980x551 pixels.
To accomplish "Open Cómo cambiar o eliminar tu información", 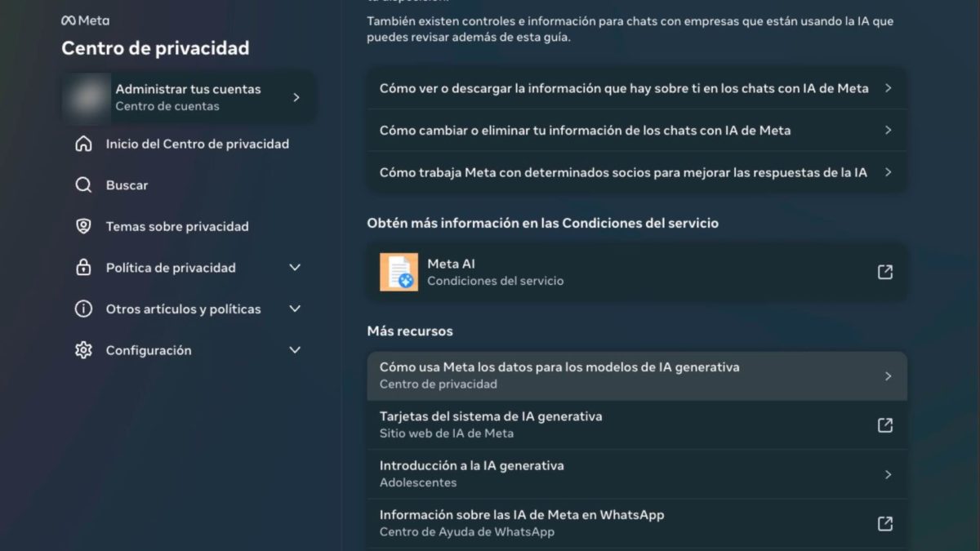I will tap(637, 130).
